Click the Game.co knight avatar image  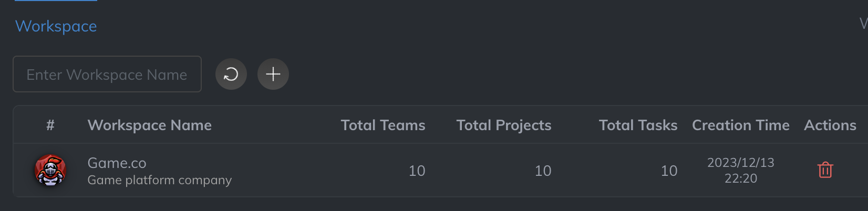tap(50, 170)
